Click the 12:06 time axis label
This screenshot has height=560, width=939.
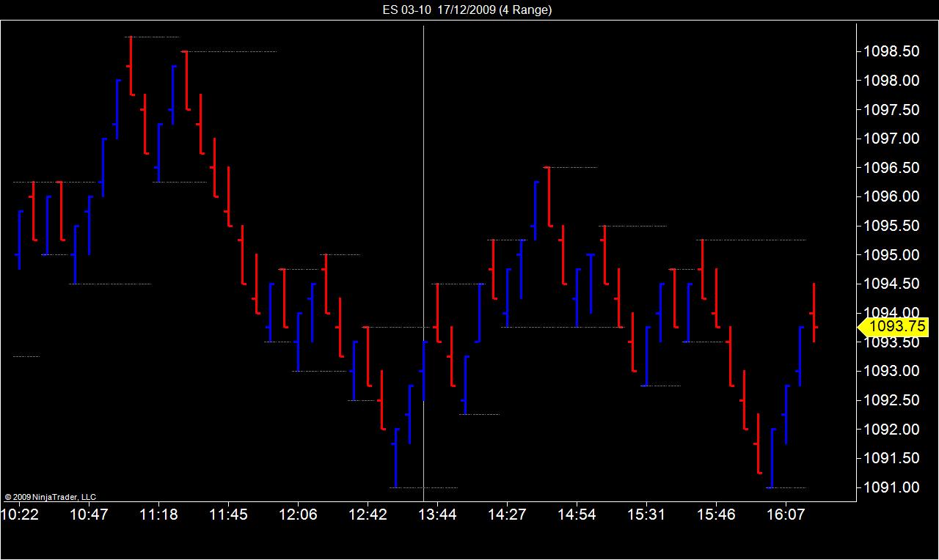pos(299,515)
